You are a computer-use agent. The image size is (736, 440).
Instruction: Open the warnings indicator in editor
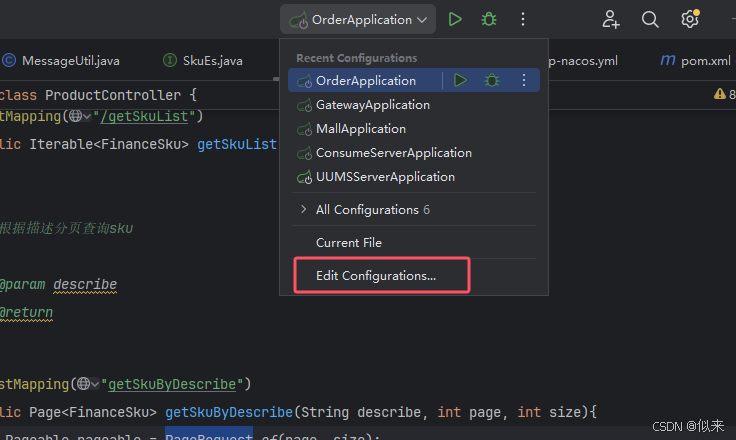724,94
